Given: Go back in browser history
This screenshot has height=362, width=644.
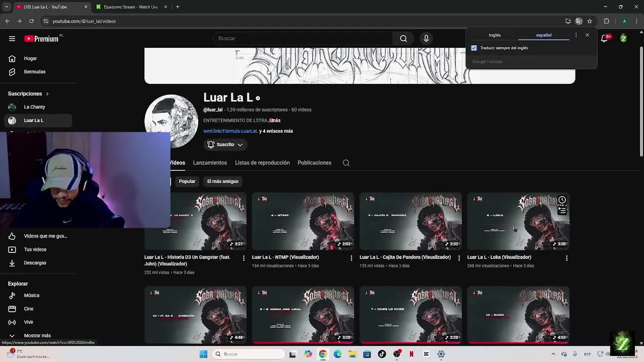Looking at the screenshot, I should tap(7, 21).
